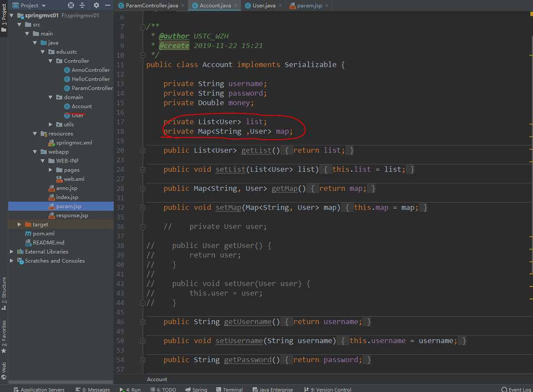Expand External Libraries node

click(12, 251)
